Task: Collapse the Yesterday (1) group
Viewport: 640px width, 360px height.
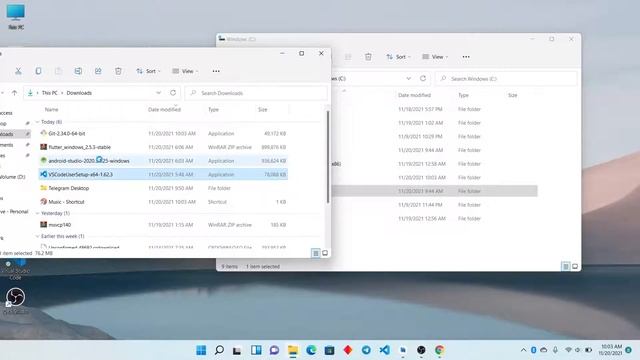Action: click(37, 213)
